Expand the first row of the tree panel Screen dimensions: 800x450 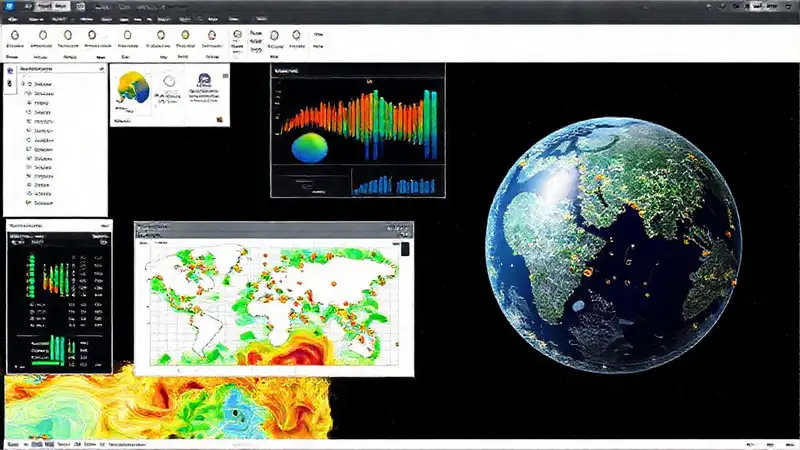(23, 84)
